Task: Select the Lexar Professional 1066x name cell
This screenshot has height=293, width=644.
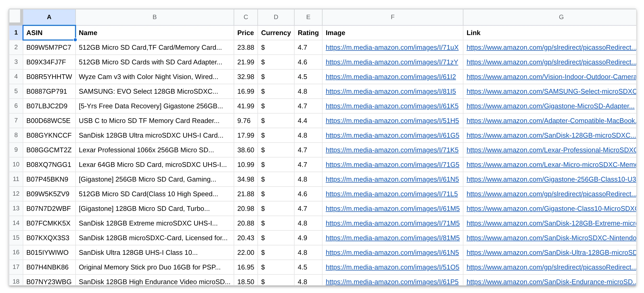Action: [154, 150]
